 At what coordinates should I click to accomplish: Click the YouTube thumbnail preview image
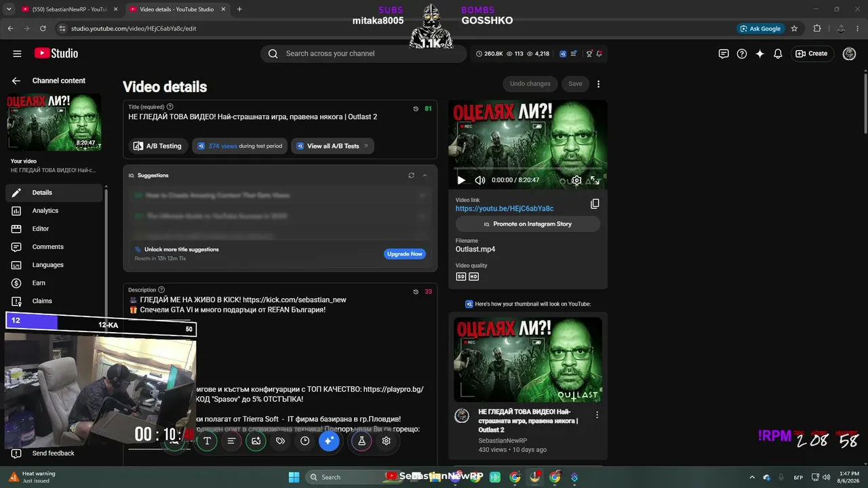pos(528,359)
